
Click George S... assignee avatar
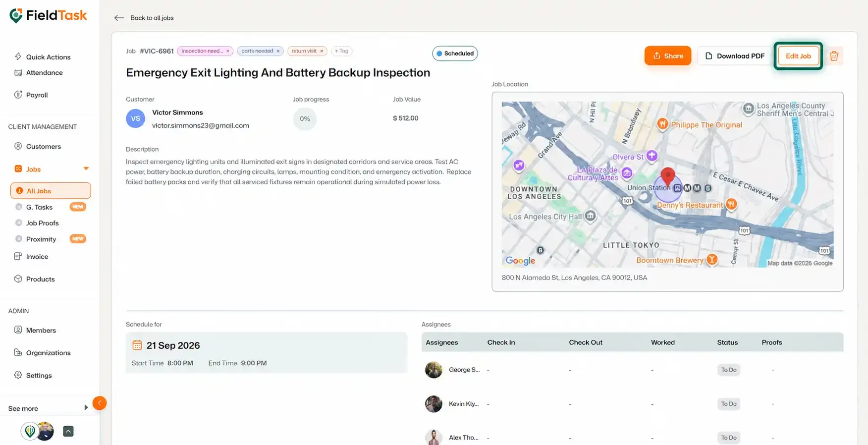[x=434, y=370]
